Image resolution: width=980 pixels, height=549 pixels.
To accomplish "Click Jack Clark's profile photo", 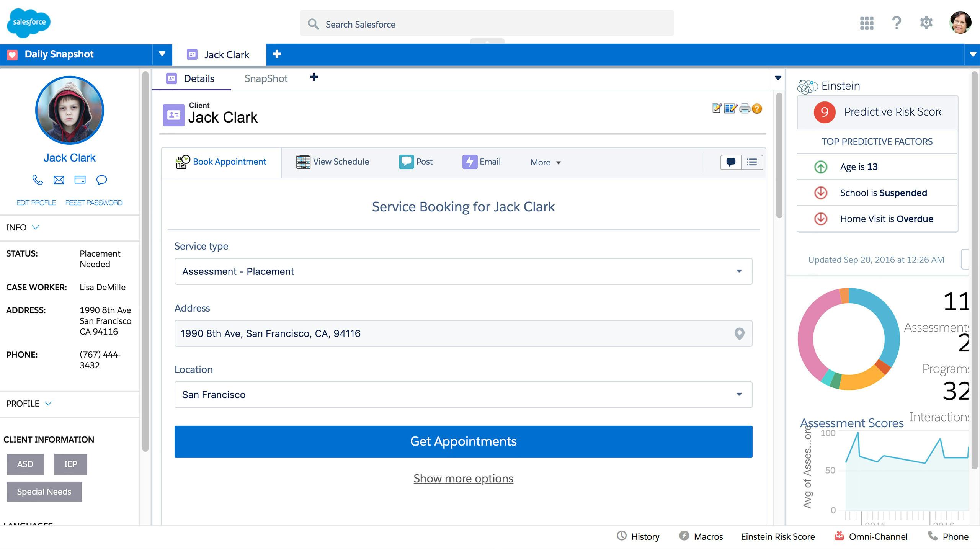I will coord(70,110).
